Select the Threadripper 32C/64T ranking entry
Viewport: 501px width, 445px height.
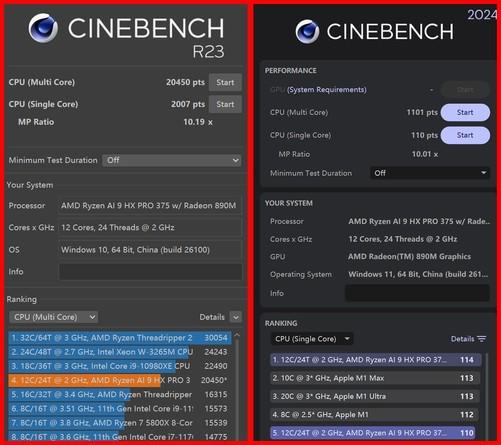[120, 338]
